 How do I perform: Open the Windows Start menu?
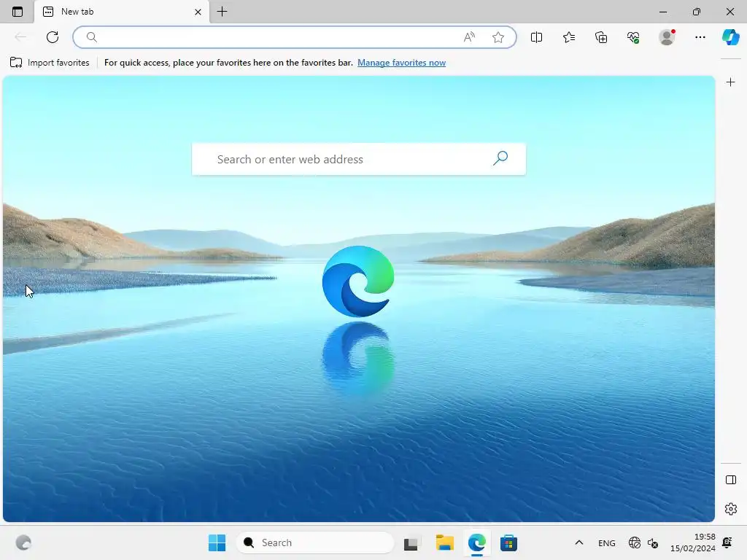tap(217, 542)
